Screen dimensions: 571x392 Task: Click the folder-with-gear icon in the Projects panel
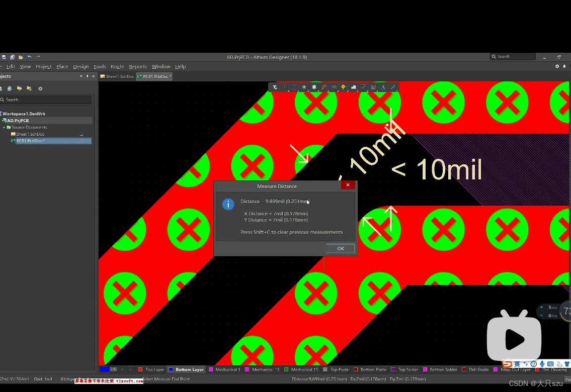(29, 88)
